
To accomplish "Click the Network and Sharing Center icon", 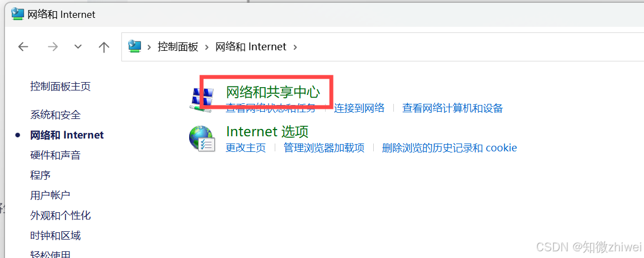I will (x=202, y=98).
